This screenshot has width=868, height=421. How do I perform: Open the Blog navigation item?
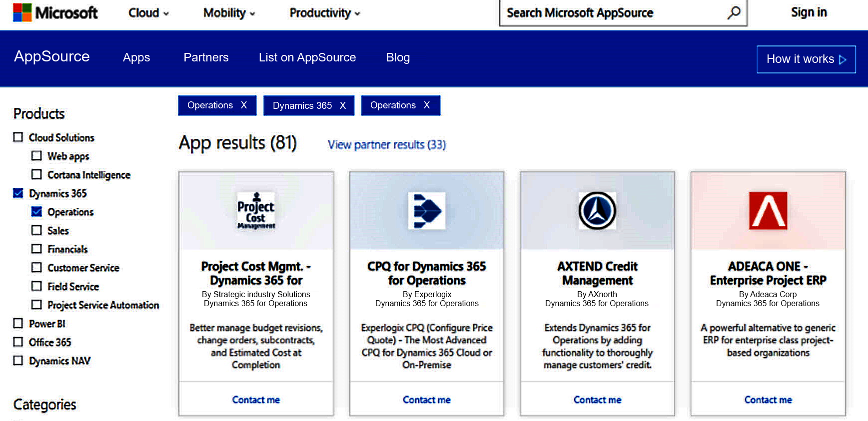(398, 57)
